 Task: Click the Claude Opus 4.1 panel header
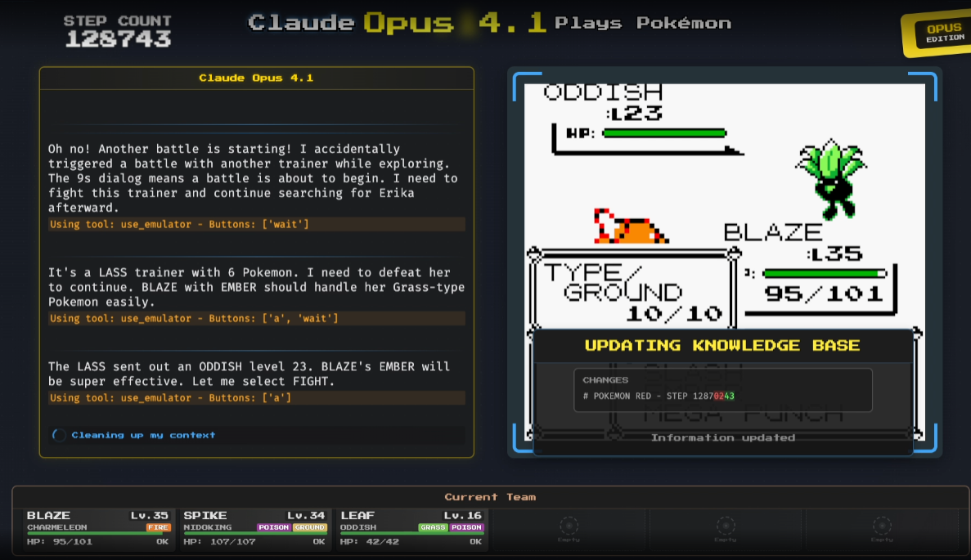pos(256,78)
